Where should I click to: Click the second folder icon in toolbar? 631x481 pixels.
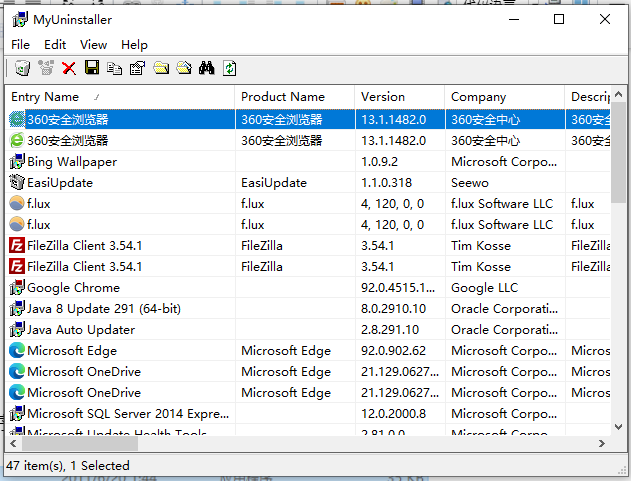point(184,68)
